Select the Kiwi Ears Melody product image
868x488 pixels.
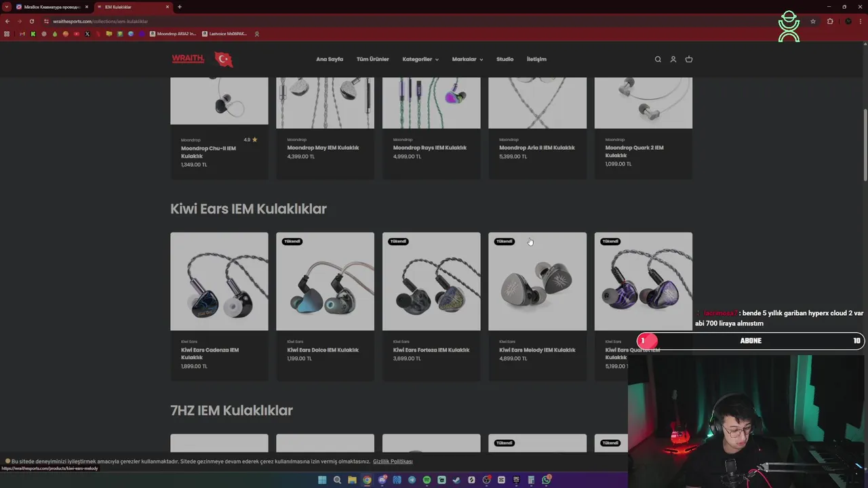[x=537, y=281]
